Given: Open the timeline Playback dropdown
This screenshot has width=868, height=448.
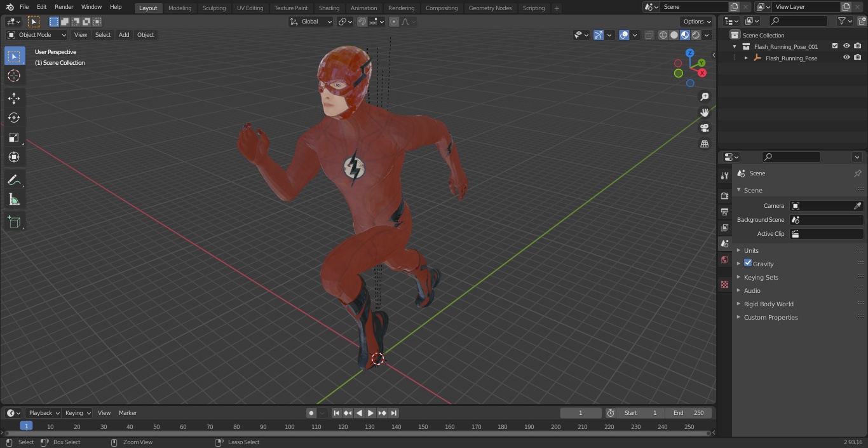Looking at the screenshot, I should click(x=43, y=413).
